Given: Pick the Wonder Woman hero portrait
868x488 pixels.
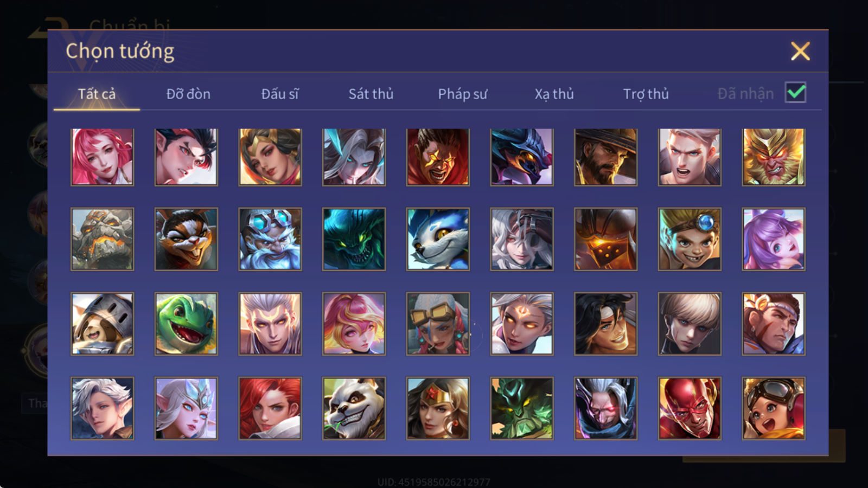Looking at the screenshot, I should pyautogui.click(x=438, y=408).
